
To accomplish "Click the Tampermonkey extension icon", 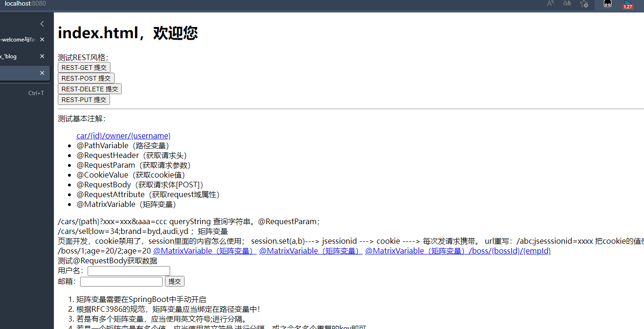I will tap(608, 4).
